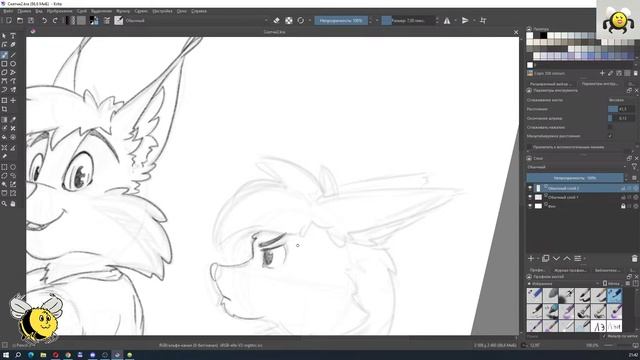The image size is (640, 360).
Task: Delete the selected layer
Action: (634, 259)
